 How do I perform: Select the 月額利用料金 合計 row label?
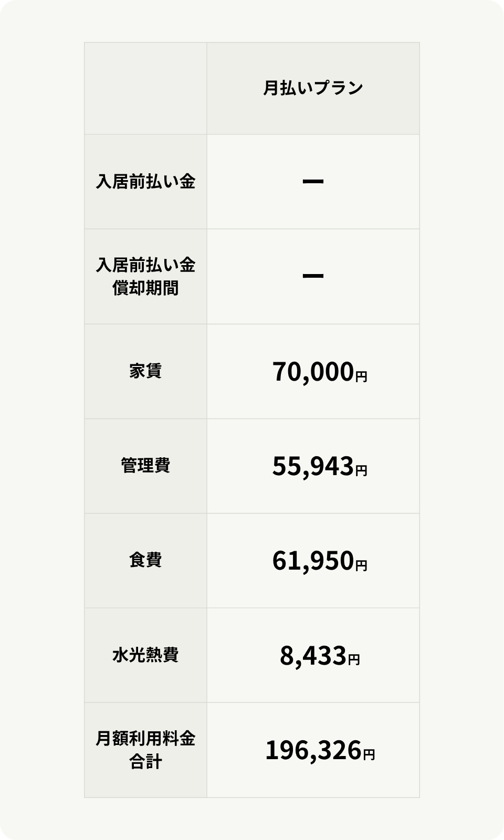(x=145, y=750)
